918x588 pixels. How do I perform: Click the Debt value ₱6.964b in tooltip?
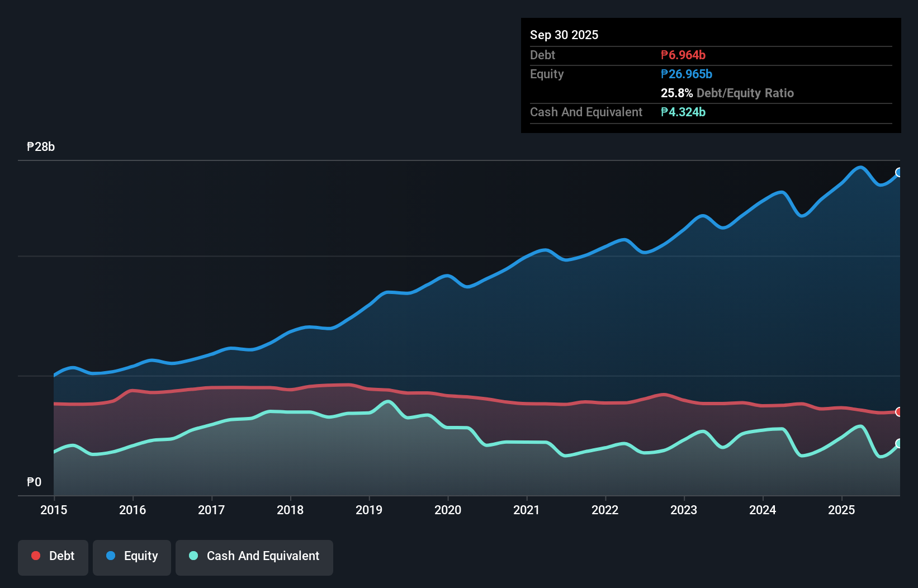[683, 55]
